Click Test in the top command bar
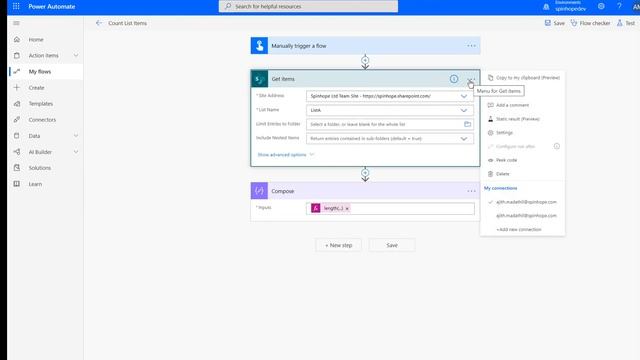Image resolution: width=640 pixels, height=360 pixels. click(626, 23)
